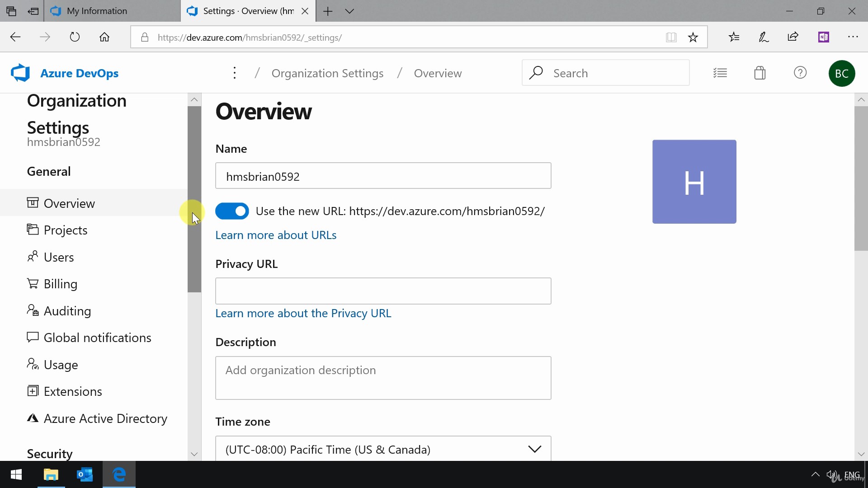Open the favorites hub icon
The image size is (868, 488).
pos(734,37)
